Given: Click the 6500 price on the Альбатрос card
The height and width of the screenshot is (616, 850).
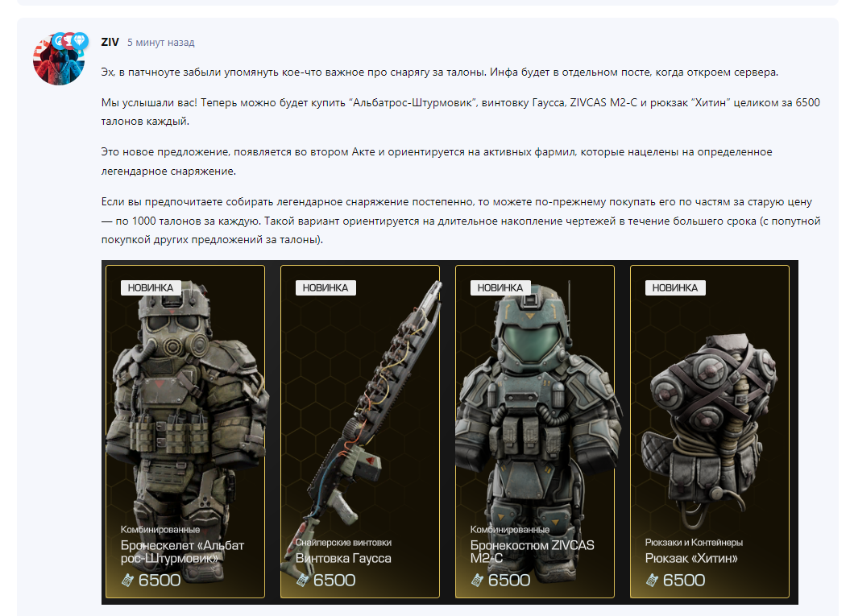Looking at the screenshot, I should (x=160, y=581).
